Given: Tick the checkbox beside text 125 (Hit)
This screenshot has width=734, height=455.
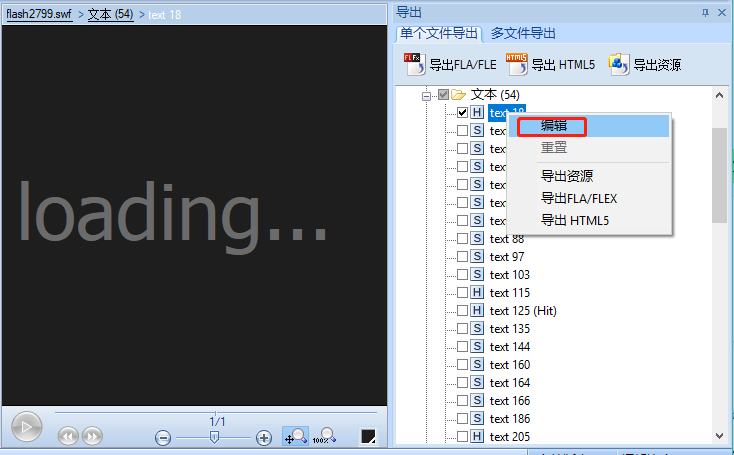Looking at the screenshot, I should click(x=462, y=311).
